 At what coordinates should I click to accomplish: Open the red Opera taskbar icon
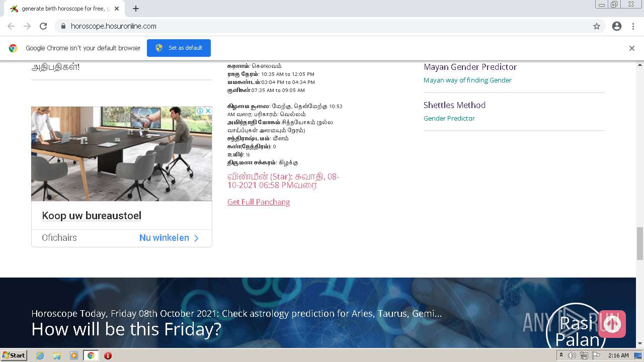(108, 355)
